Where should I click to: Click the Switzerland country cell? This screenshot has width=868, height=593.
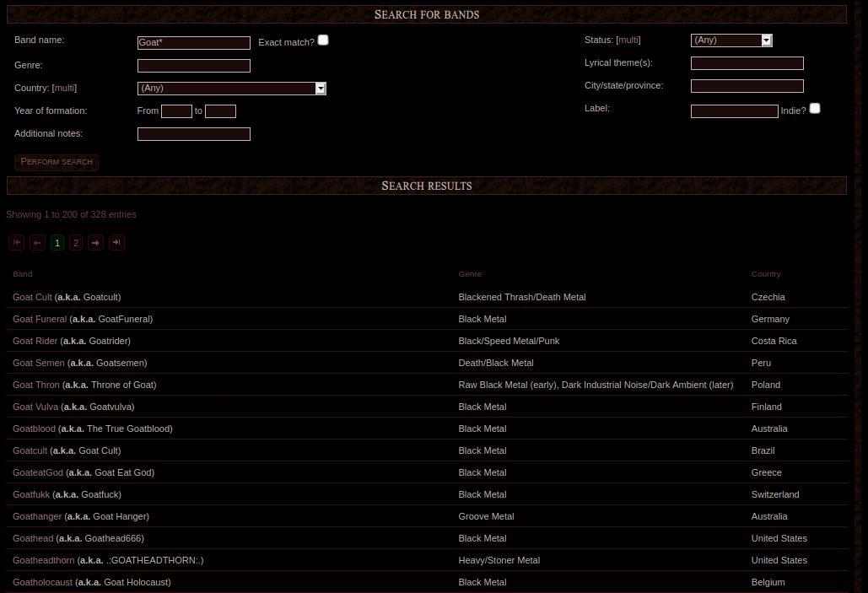pos(775,494)
